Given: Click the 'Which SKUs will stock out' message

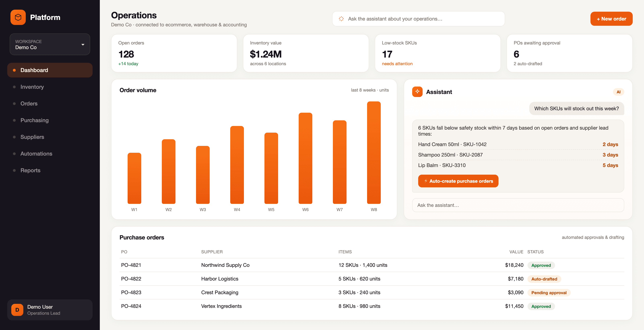Looking at the screenshot, I should [577, 108].
